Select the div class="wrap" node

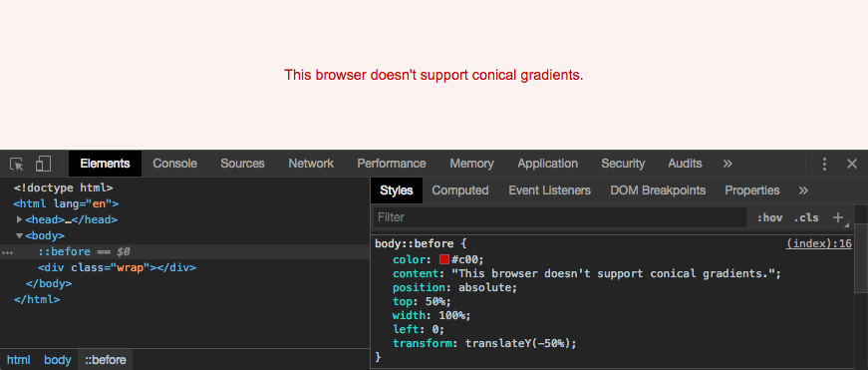point(117,267)
